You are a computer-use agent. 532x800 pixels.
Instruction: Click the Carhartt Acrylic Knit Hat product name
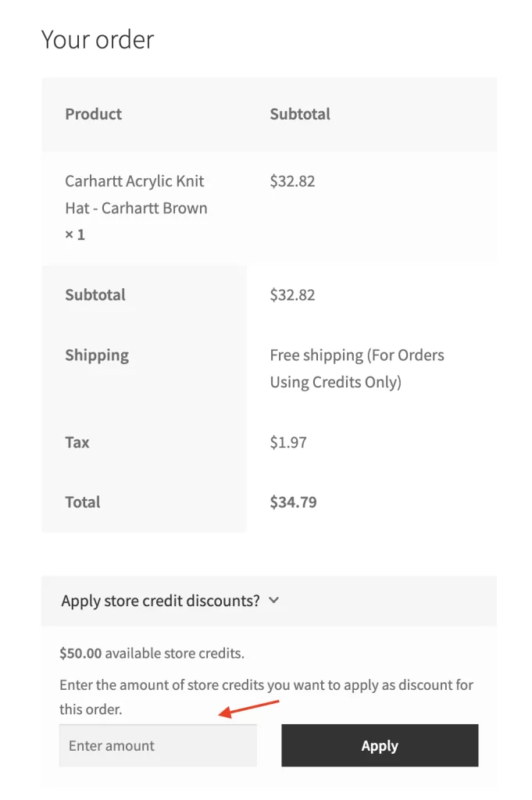coord(135,195)
